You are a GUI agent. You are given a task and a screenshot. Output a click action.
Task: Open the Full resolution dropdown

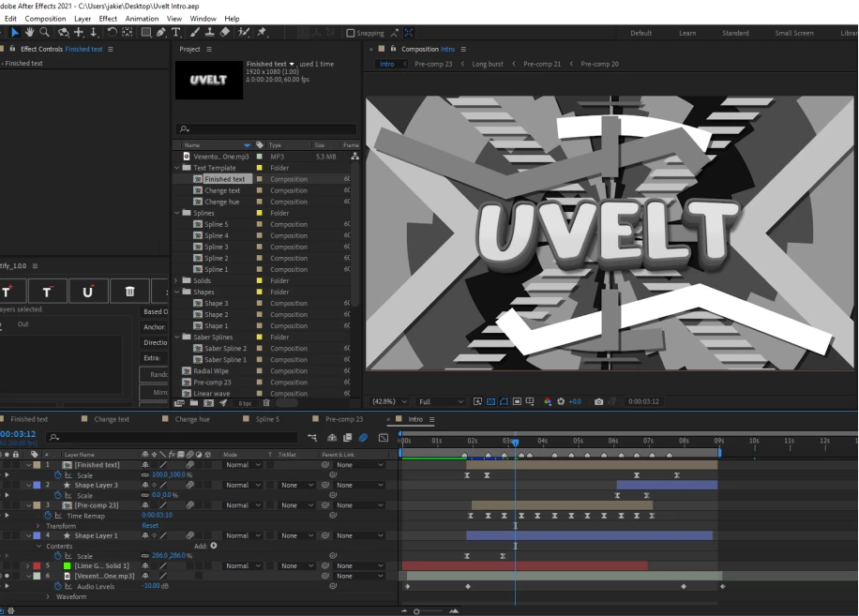[x=441, y=402]
